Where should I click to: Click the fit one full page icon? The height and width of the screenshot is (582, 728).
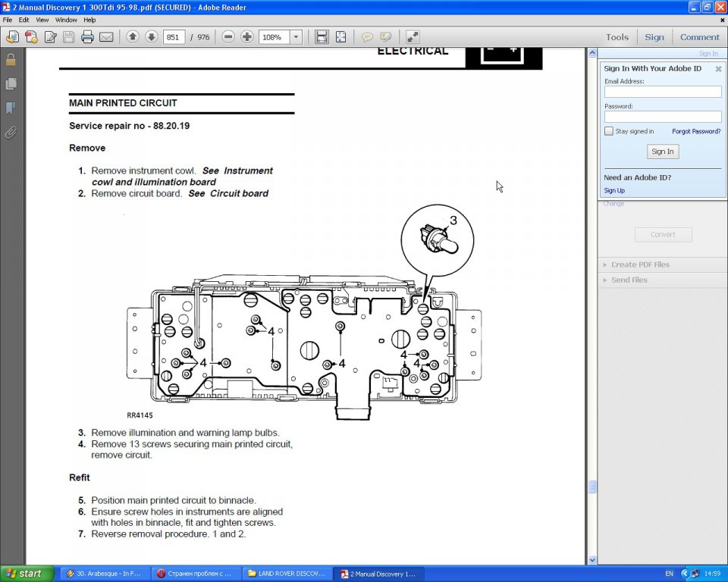pyautogui.click(x=340, y=37)
